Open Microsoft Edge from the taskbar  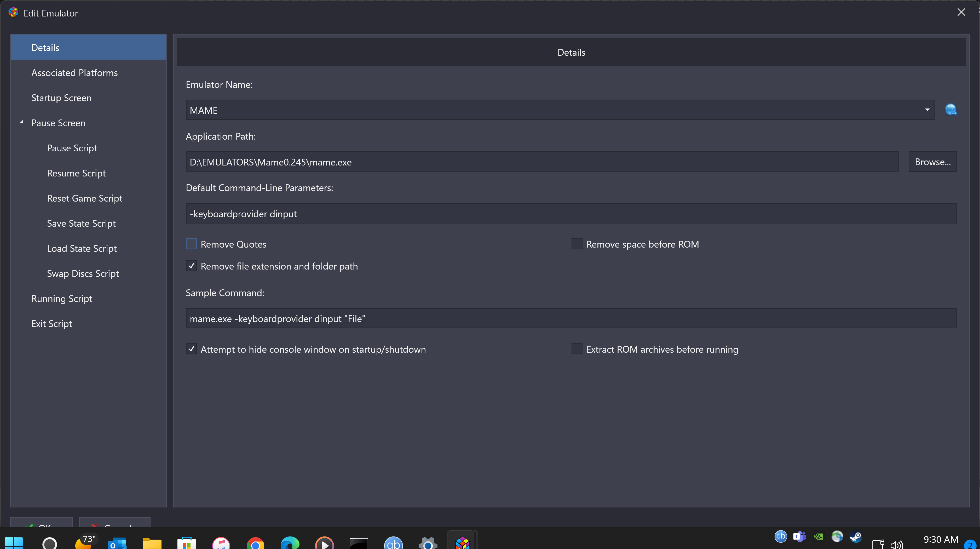click(x=290, y=543)
